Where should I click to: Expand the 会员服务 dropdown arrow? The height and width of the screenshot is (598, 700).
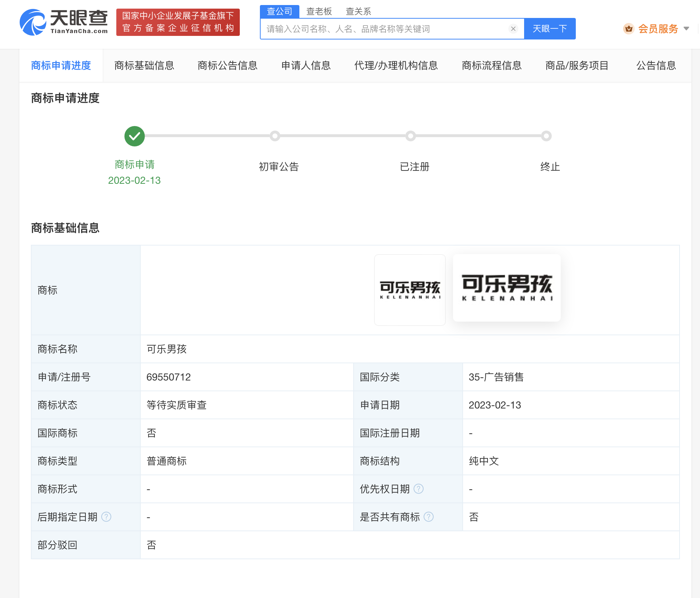(686, 29)
